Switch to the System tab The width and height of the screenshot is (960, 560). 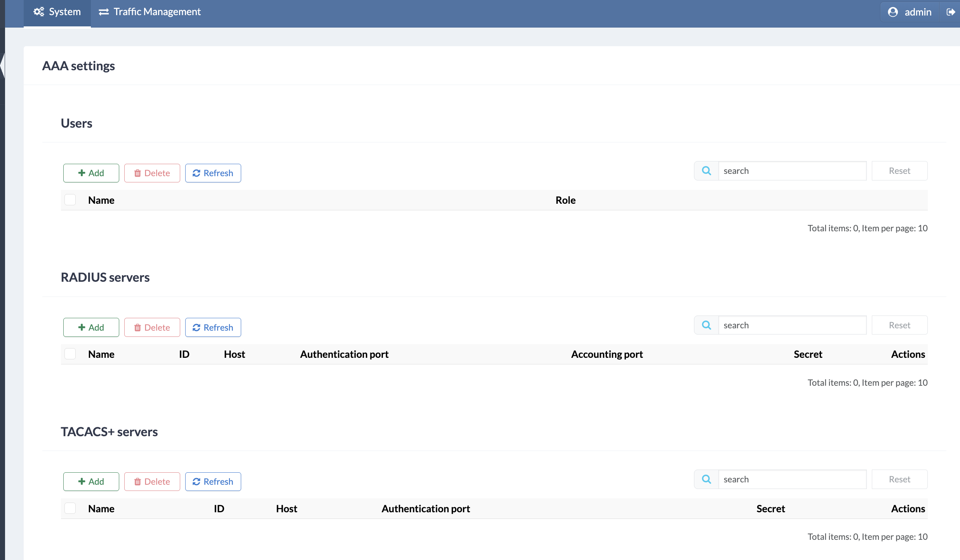[57, 12]
